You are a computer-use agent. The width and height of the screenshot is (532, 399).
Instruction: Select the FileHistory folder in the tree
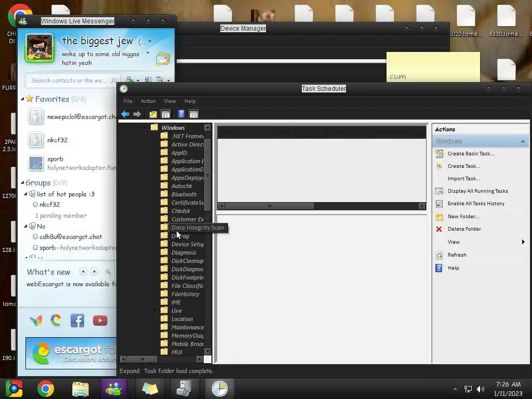185,294
